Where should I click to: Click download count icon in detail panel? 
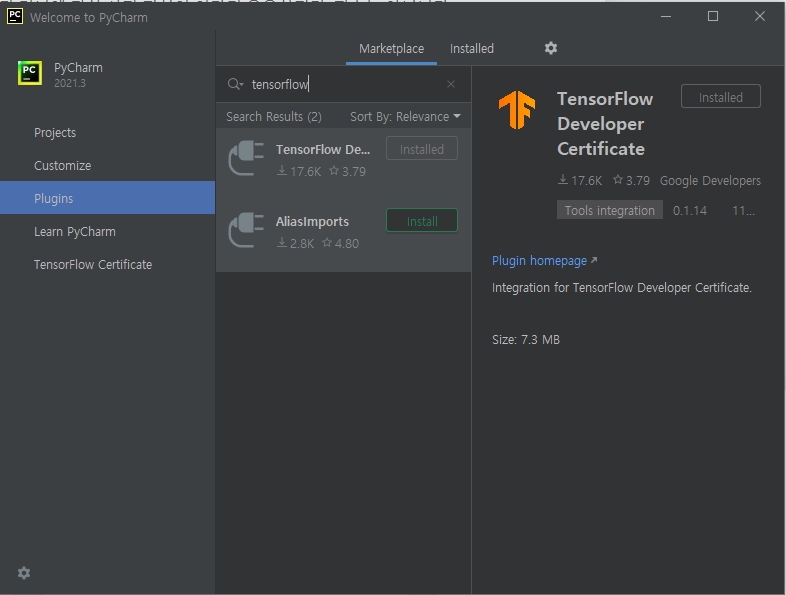click(x=562, y=179)
